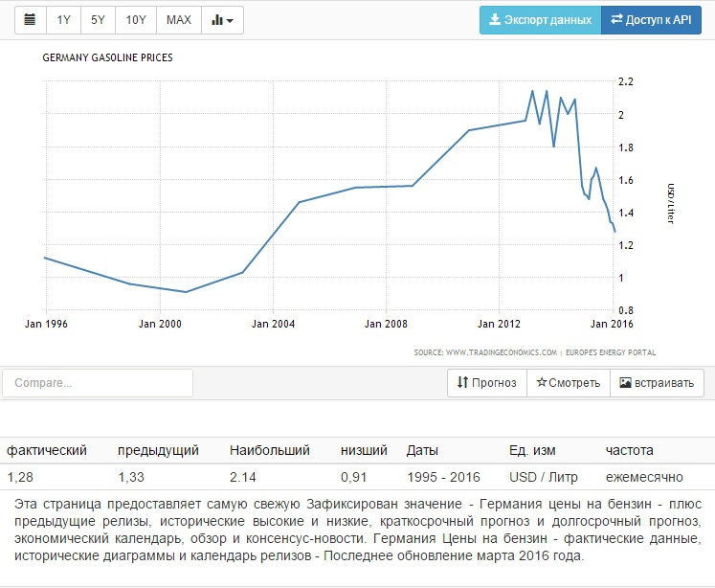Open the Прогноз forecast view
Viewport: 715px width, 588px height.
[487, 383]
